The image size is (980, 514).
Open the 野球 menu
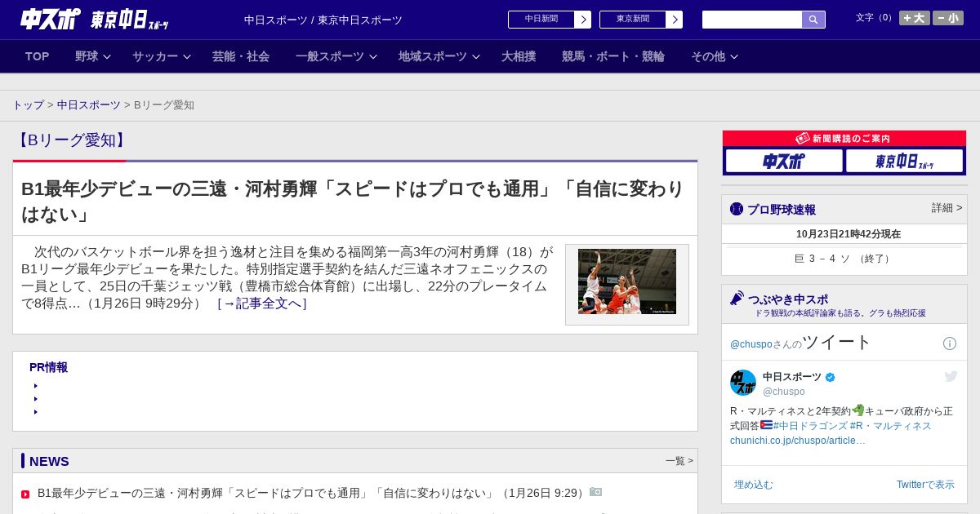point(87,56)
